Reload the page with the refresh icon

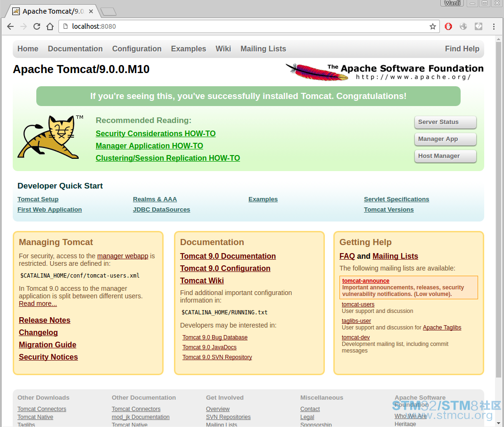coord(37,26)
